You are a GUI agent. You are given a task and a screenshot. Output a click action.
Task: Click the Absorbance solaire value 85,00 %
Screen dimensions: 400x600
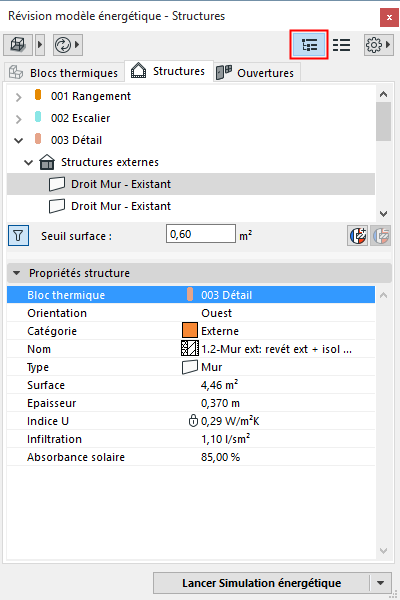(220, 457)
